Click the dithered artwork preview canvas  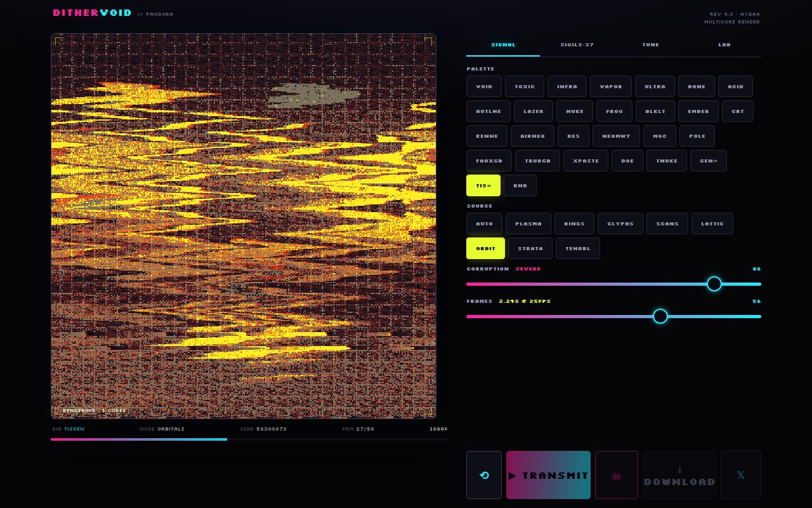(x=244, y=226)
